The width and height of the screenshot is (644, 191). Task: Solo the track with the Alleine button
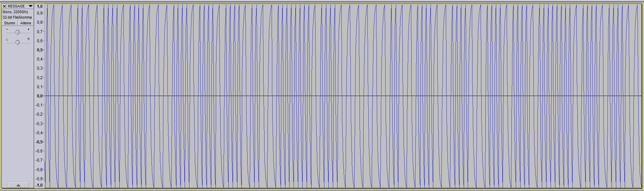[26, 23]
